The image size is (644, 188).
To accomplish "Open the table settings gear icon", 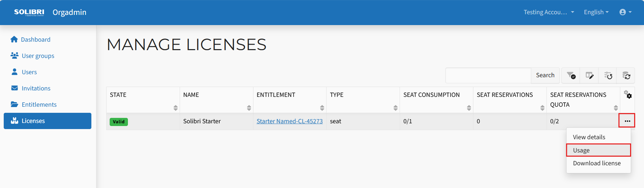I will [627, 95].
